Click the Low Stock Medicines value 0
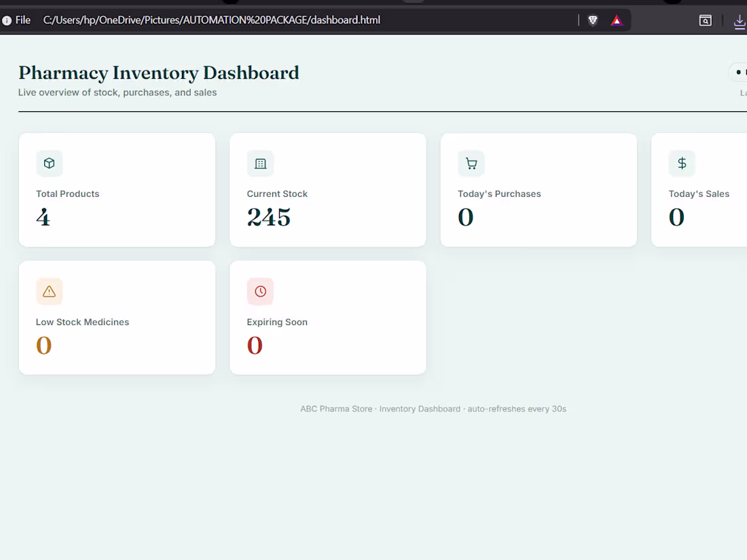The image size is (747, 560). (x=44, y=346)
